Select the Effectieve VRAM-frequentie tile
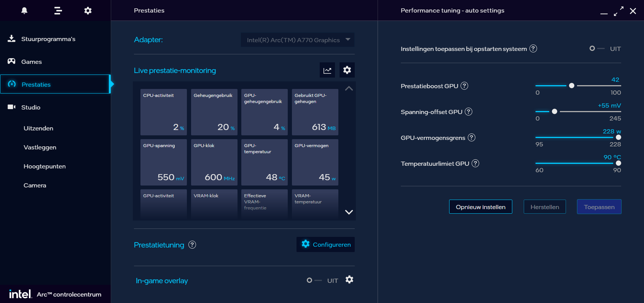Screen dimensions: 644x303 (265, 205)
